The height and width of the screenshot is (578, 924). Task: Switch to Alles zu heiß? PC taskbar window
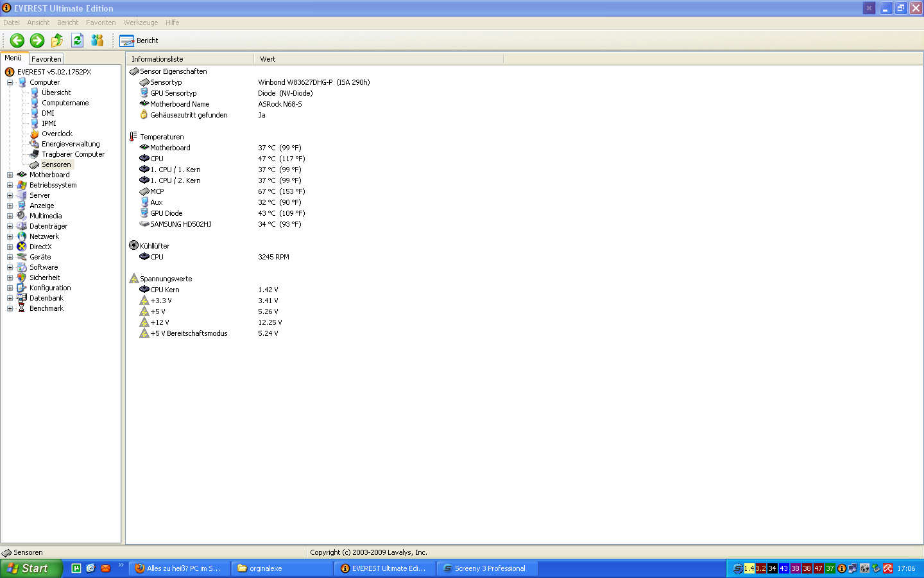pyautogui.click(x=180, y=568)
